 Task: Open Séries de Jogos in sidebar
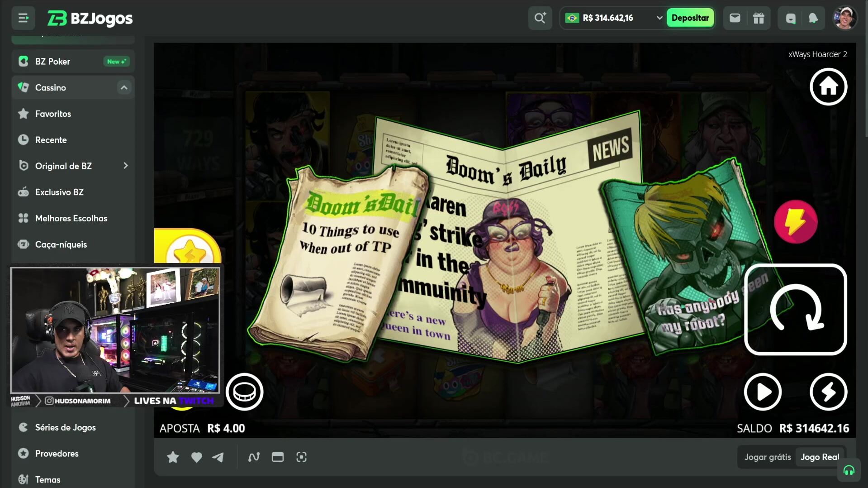click(73, 427)
